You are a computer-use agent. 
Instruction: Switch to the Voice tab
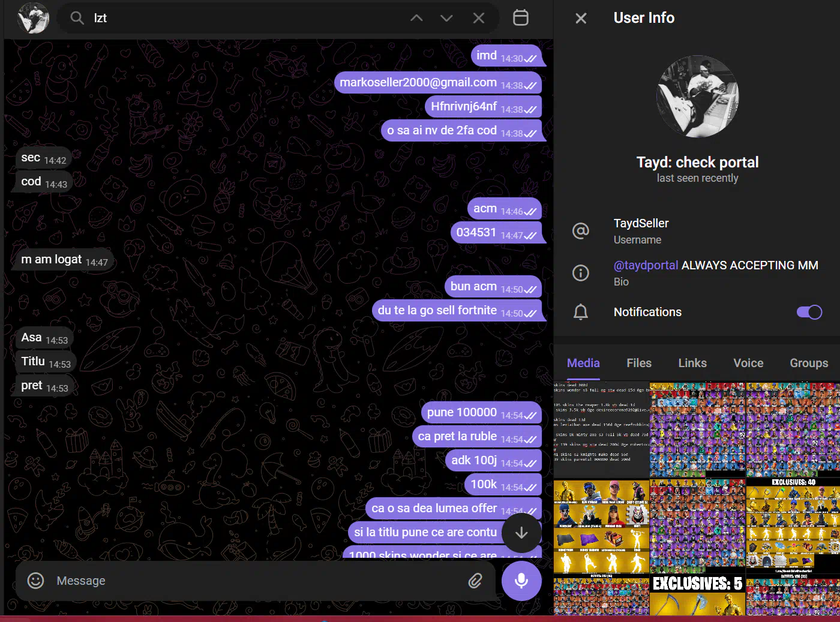(748, 363)
